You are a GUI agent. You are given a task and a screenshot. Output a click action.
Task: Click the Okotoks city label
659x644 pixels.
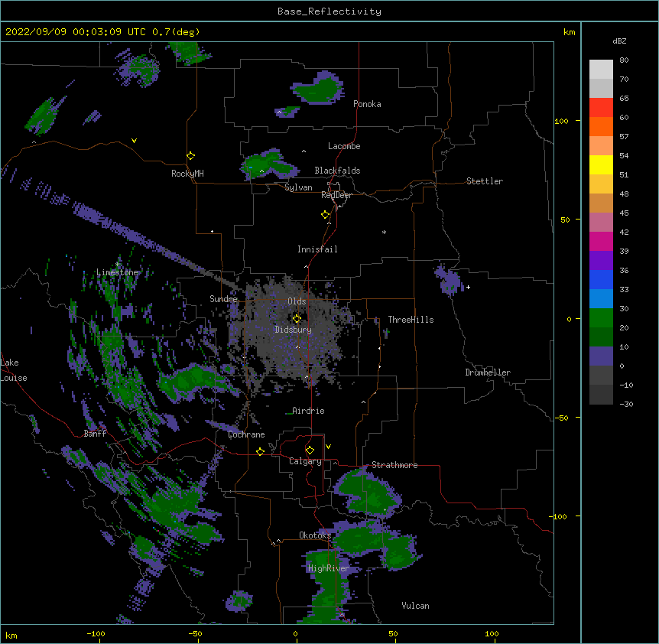(x=315, y=535)
